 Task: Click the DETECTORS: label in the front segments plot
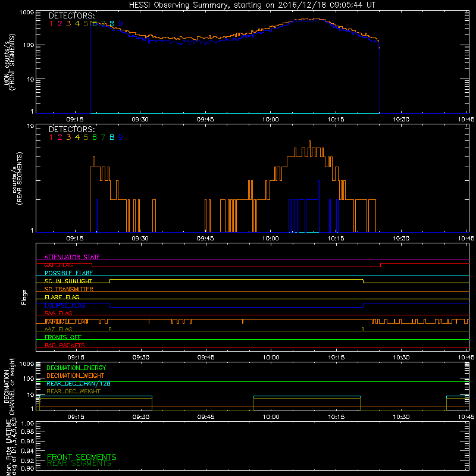[71, 15]
